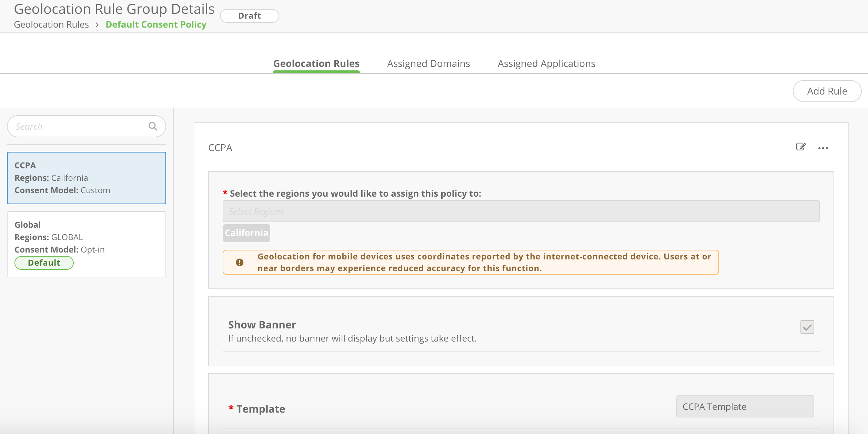Click the warning icon in the geolocation notice
Screen dimensions: 868x434
pyautogui.click(x=240, y=262)
